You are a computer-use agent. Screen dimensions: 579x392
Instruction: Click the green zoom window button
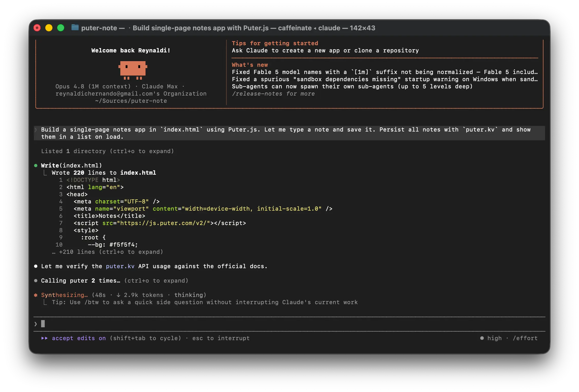[x=61, y=28]
